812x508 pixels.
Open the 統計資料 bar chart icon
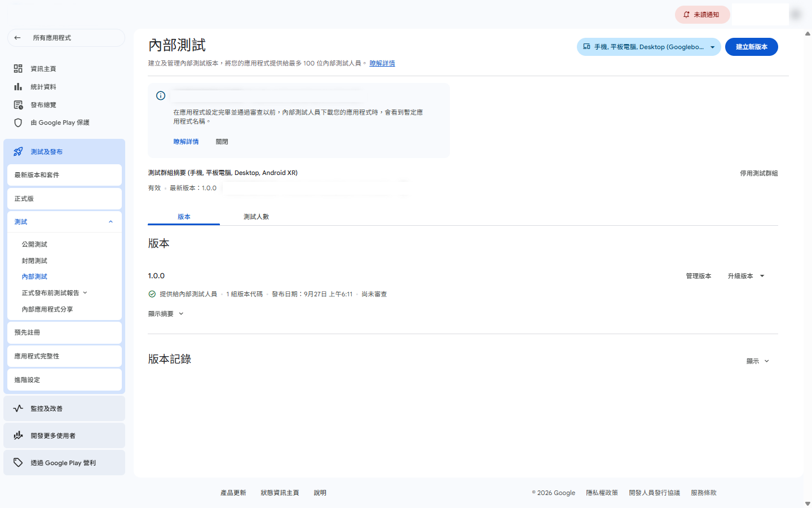tap(18, 86)
